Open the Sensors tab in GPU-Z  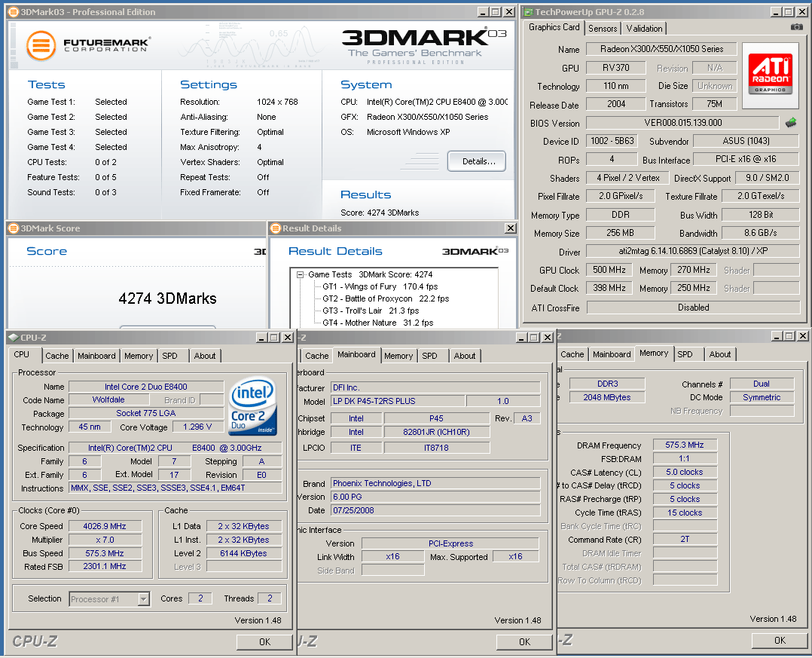[603, 29]
